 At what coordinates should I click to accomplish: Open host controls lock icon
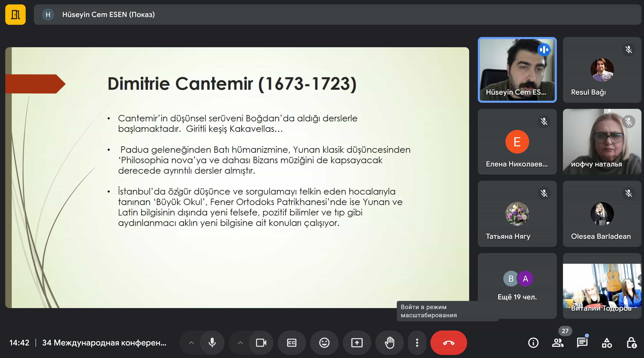pyautogui.click(x=631, y=343)
